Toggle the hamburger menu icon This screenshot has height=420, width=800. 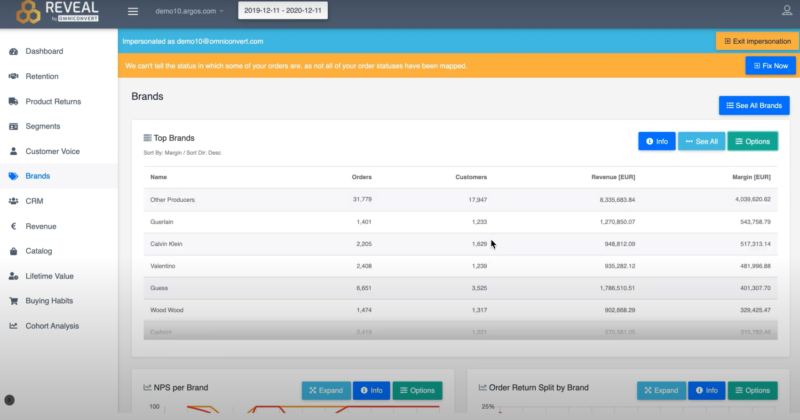[133, 11]
